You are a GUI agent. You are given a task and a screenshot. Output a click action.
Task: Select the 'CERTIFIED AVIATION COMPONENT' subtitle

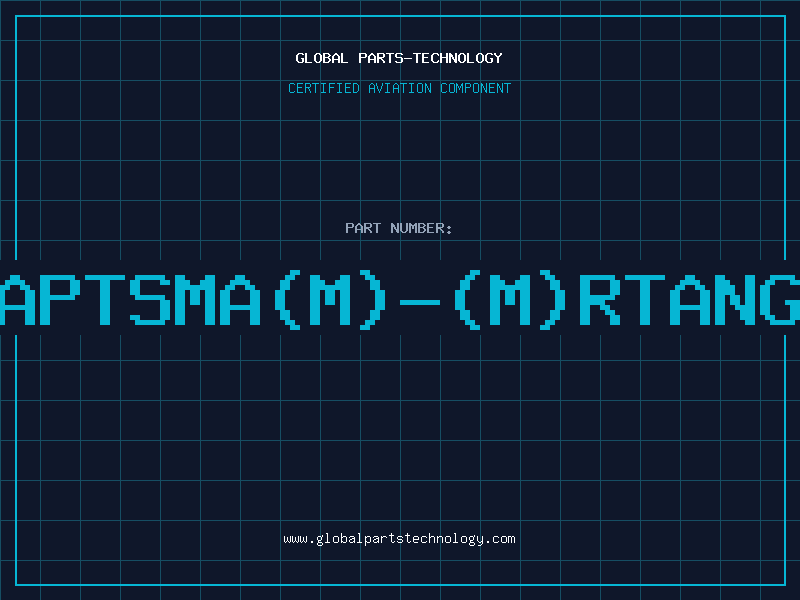(399, 88)
